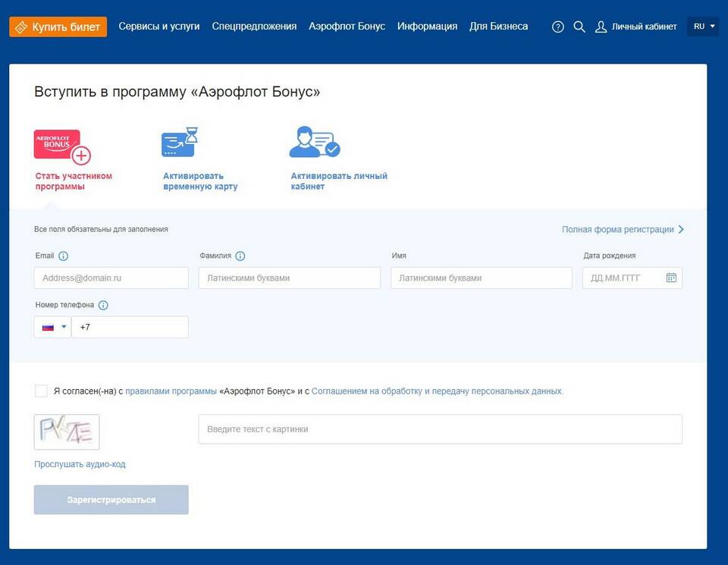728x565 pixels.
Task: Expand the country flag phone code dropdown
Action: [52, 328]
